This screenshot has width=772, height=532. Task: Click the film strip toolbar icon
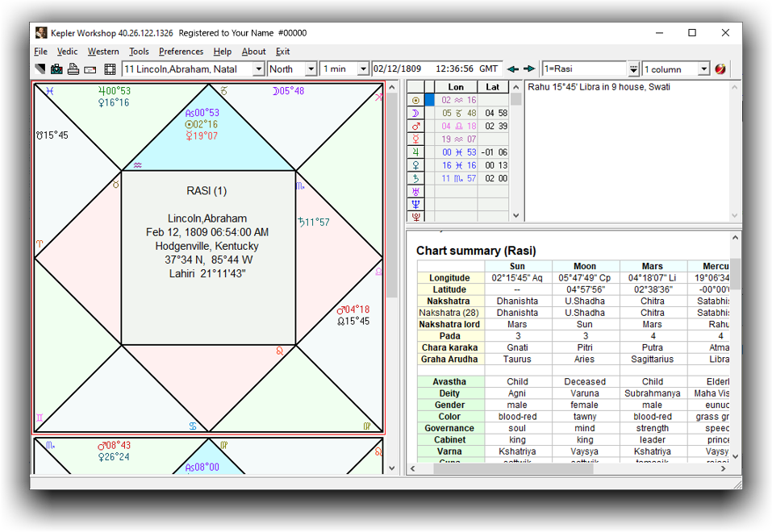coord(110,69)
